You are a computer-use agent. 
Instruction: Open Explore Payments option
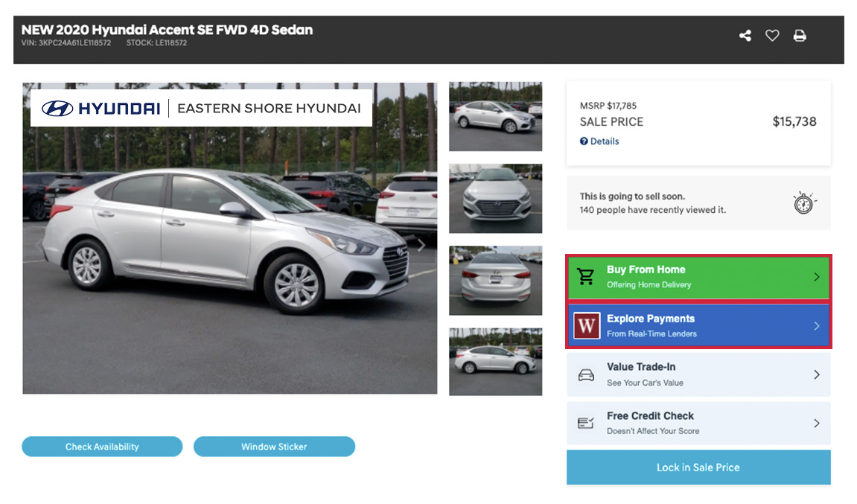tap(698, 326)
